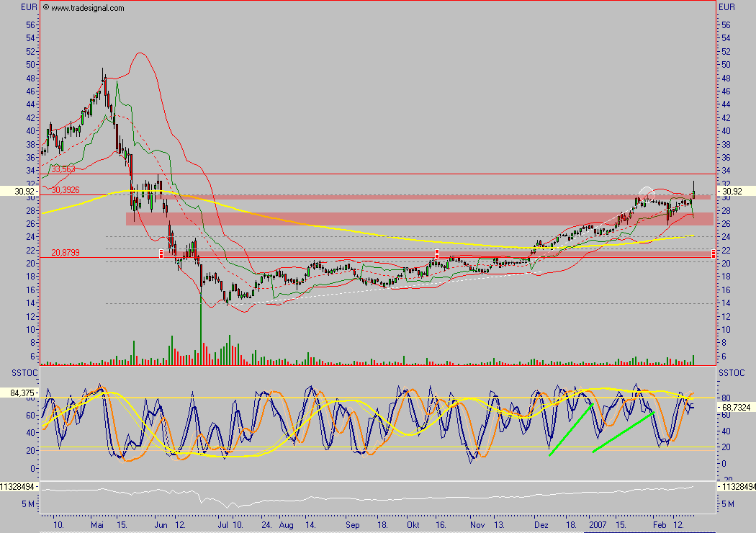Click the Mai label on the date axis

pos(97,525)
